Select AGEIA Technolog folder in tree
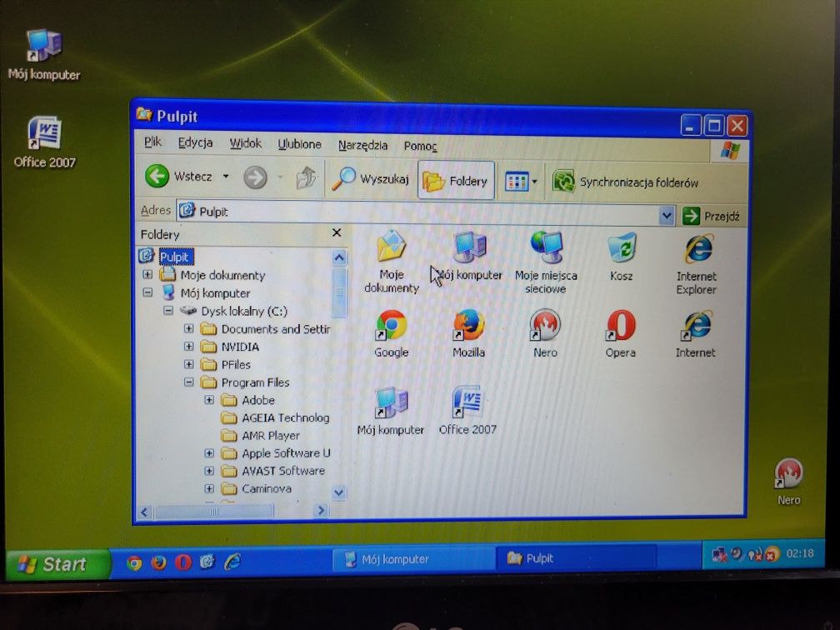Viewport: 840px width, 630px height. click(286, 417)
